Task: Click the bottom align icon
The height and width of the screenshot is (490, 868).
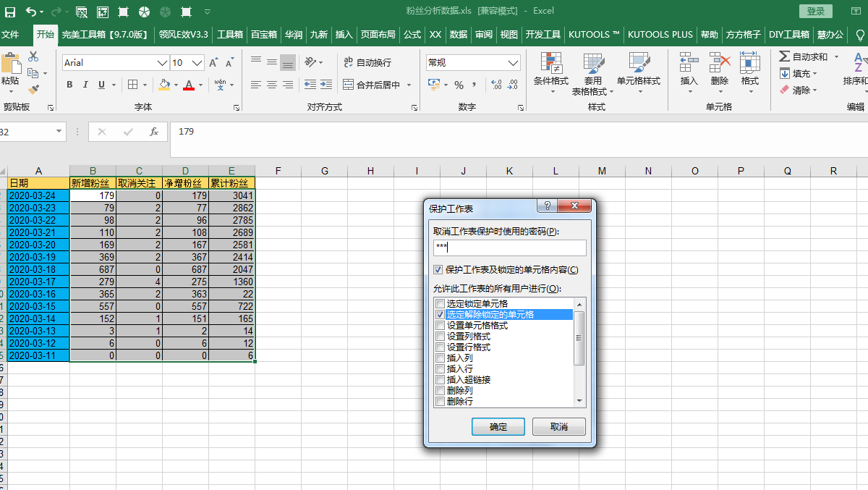Action: point(288,62)
